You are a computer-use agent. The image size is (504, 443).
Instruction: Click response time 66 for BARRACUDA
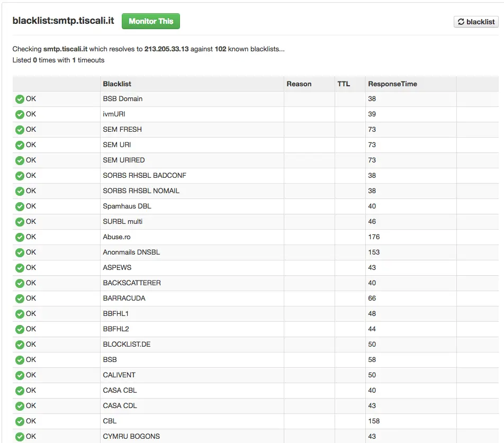pyautogui.click(x=372, y=299)
